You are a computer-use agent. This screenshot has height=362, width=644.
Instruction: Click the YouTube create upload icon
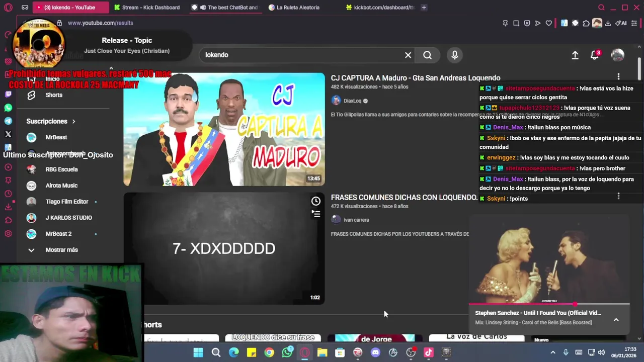pos(575,55)
